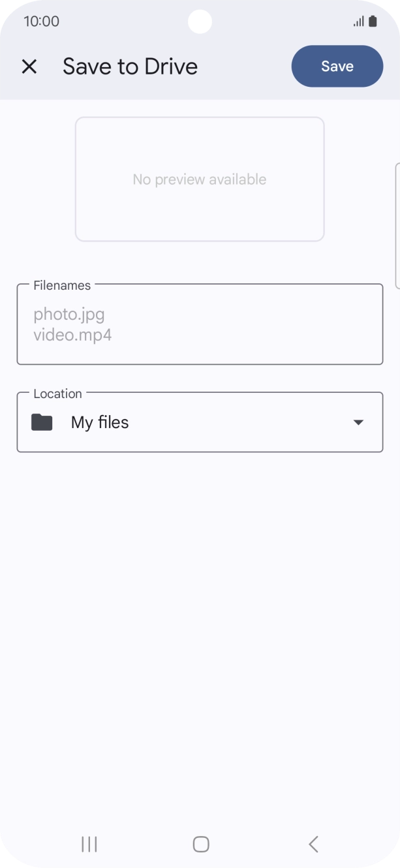
Task: Tap the 10:00 clock in status bar
Action: tap(41, 22)
